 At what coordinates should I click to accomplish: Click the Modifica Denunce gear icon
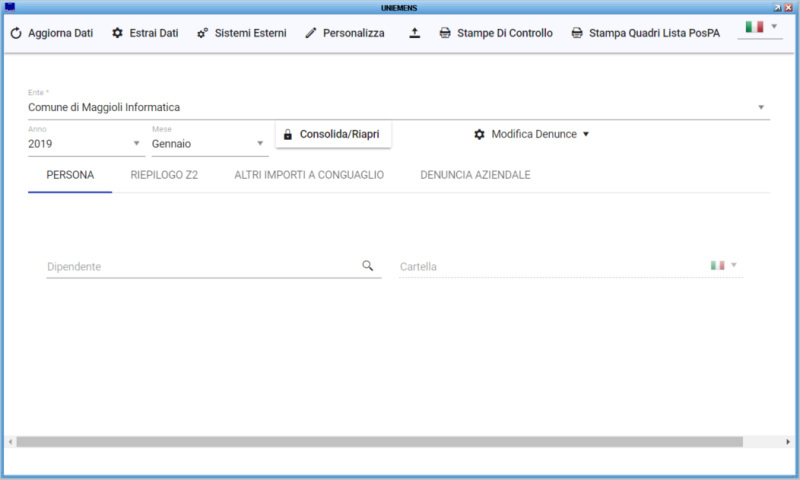click(479, 135)
